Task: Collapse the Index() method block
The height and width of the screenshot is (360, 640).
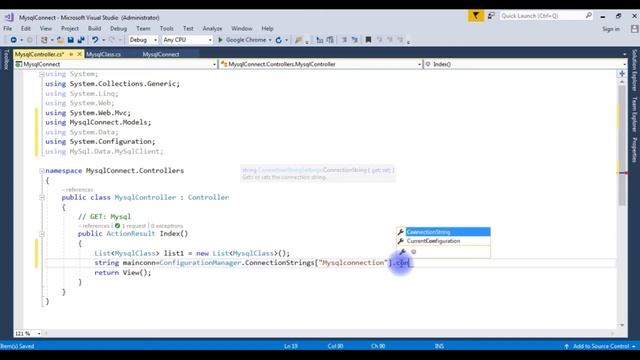Action: [42, 234]
